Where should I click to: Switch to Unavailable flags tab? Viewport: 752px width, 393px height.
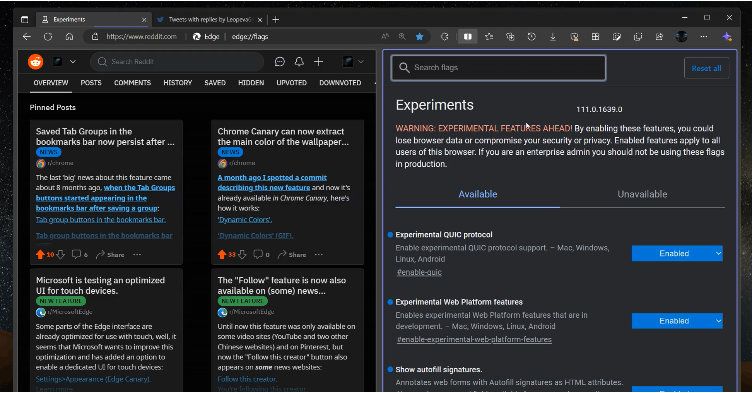(x=642, y=194)
